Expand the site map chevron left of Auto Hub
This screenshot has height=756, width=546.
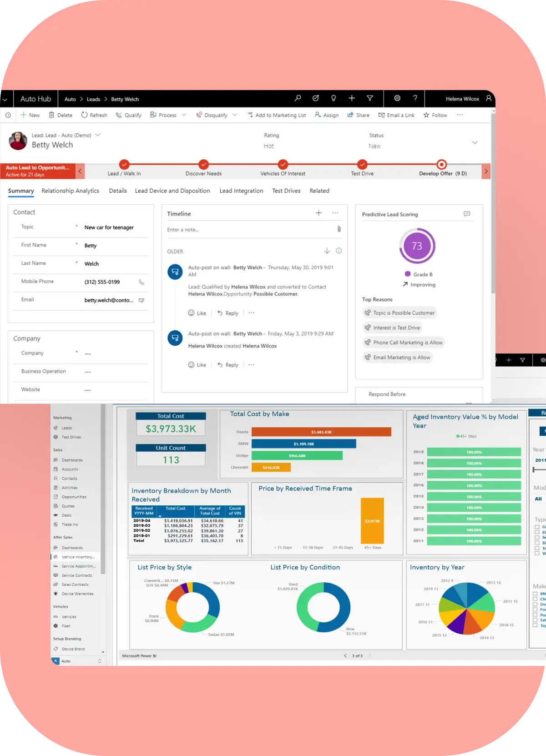(5, 99)
